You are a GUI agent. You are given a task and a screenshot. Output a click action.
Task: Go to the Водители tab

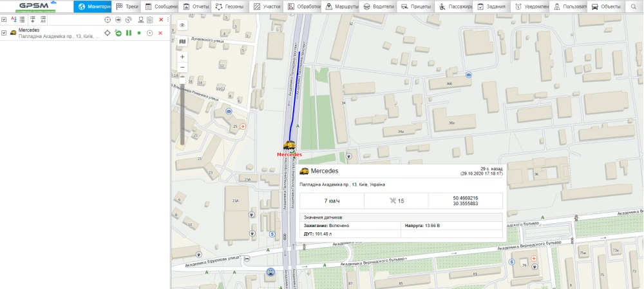tap(377, 6)
